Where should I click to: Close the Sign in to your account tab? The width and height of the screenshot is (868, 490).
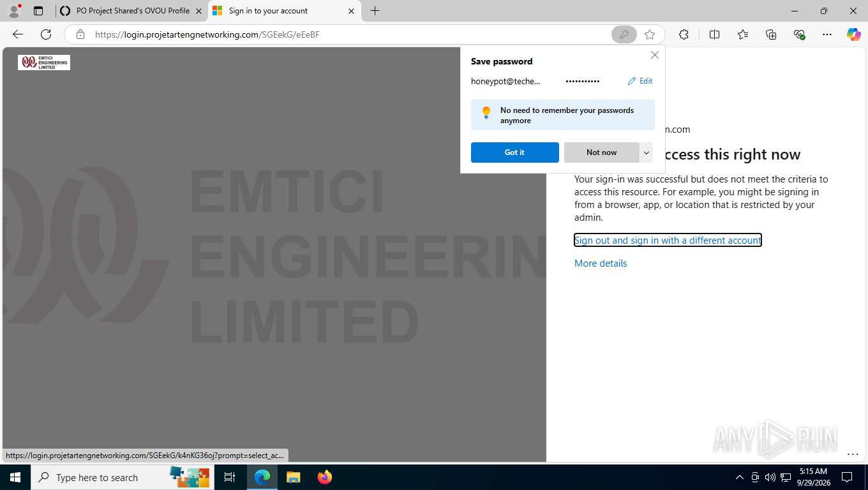[351, 11]
